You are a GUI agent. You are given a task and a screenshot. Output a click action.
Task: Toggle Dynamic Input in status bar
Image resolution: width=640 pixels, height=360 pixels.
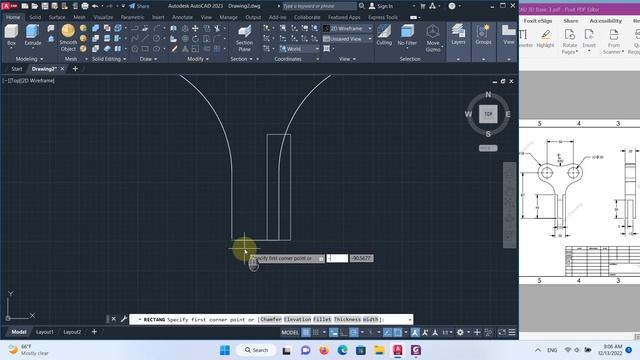click(x=333, y=332)
